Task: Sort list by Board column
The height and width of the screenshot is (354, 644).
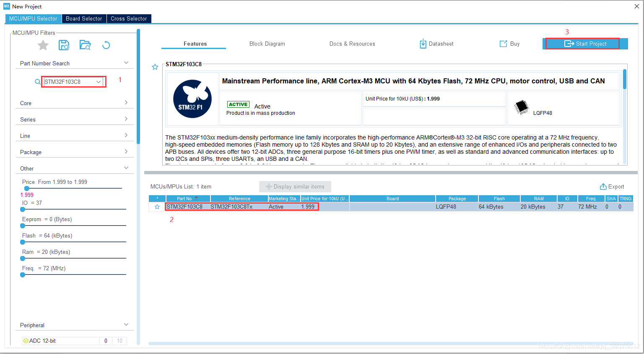Action: click(392, 199)
